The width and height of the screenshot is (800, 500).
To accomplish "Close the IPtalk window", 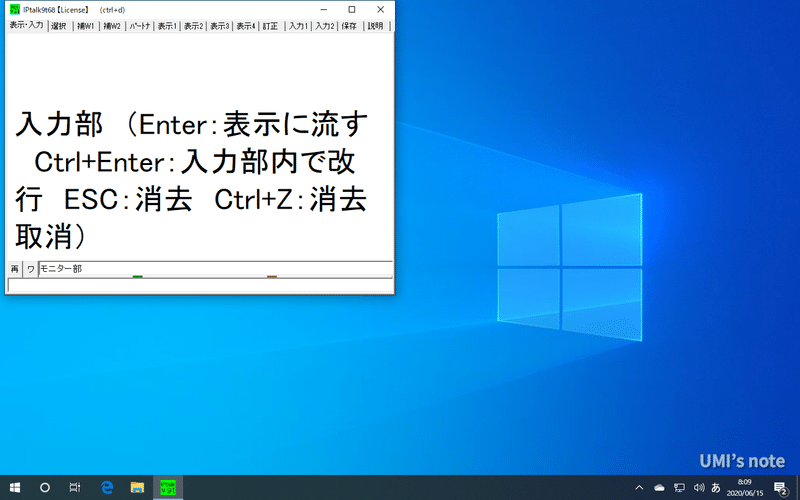I will pyautogui.click(x=380, y=10).
